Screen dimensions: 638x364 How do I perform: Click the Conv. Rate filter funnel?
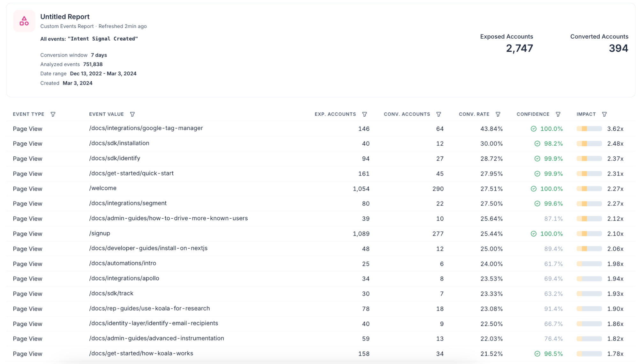point(498,114)
